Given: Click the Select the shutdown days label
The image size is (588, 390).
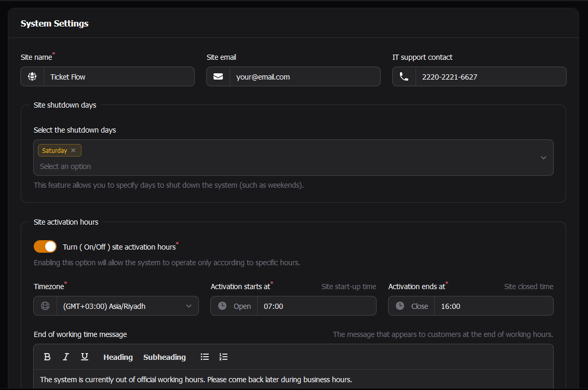Looking at the screenshot, I should 75,130.
